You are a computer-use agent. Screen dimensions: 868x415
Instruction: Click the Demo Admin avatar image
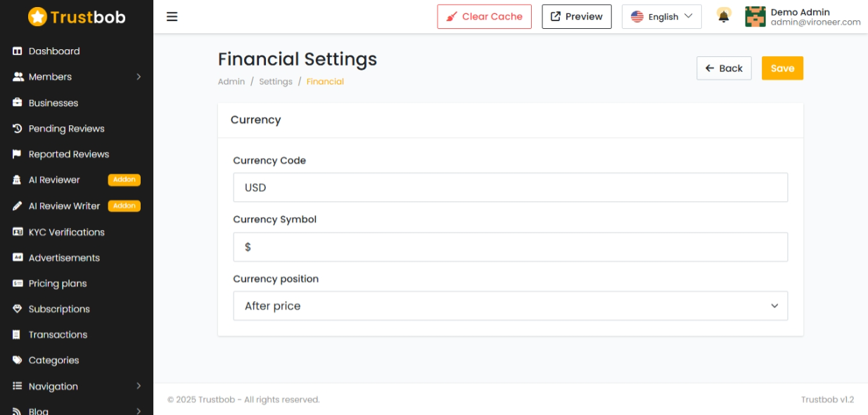pyautogui.click(x=755, y=16)
